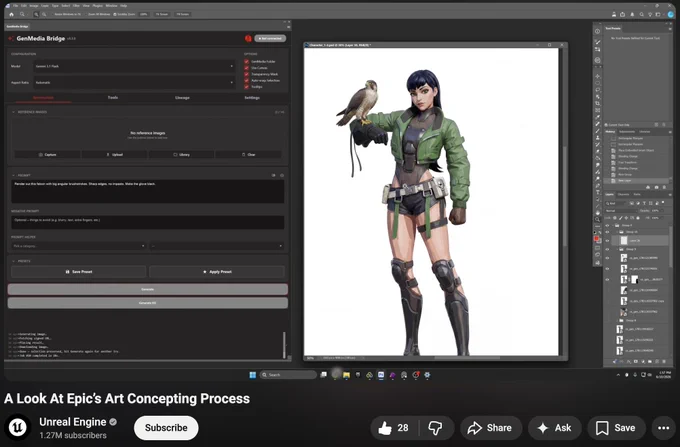Image resolution: width=680 pixels, height=447 pixels.
Task: Select the Crop tool
Action: pos(598,103)
